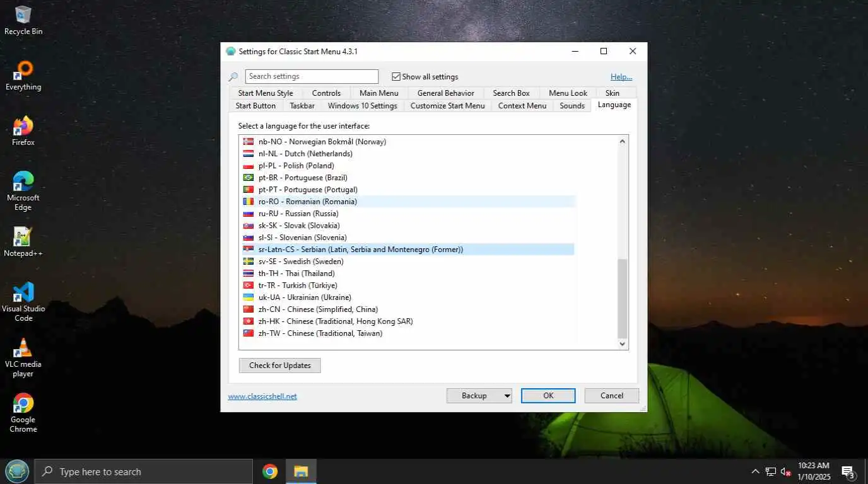Click the Brazil flag icon for pt-BR
Screen dimensions: 868x484
click(249, 178)
